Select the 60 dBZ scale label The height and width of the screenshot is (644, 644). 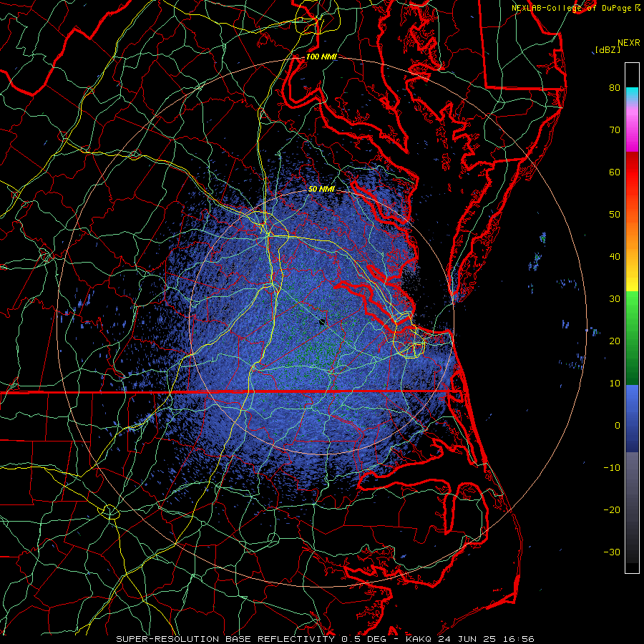click(615, 172)
